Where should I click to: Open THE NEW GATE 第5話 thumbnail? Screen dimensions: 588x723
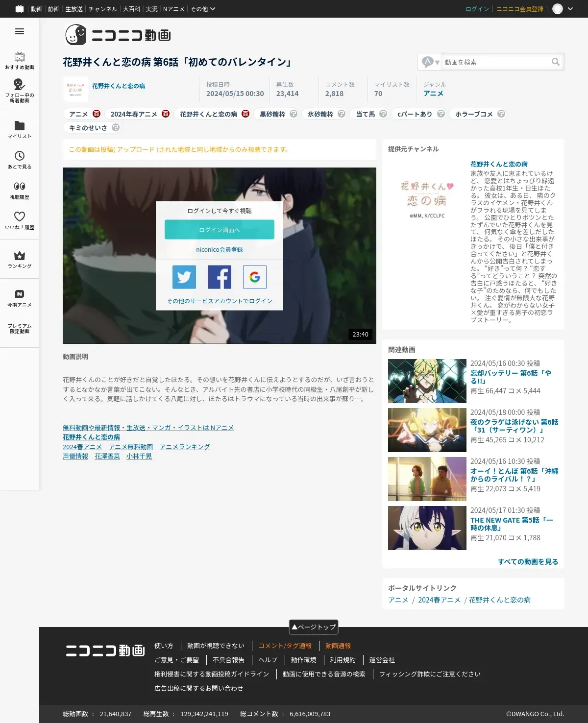tap(427, 528)
